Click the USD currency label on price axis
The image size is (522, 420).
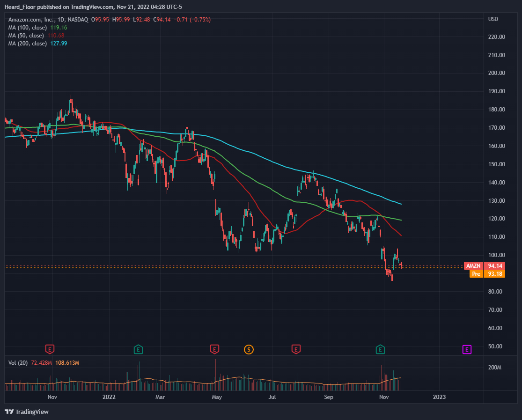tap(493, 19)
